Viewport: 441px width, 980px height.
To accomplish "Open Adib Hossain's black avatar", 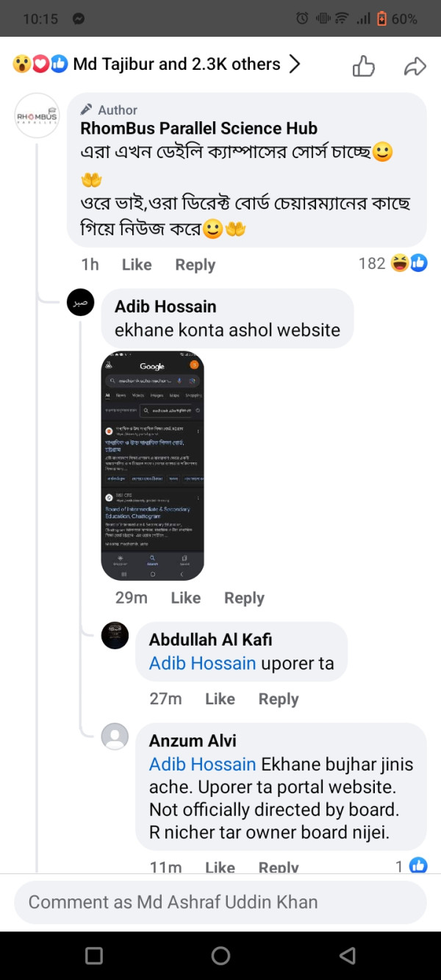I will [81, 302].
